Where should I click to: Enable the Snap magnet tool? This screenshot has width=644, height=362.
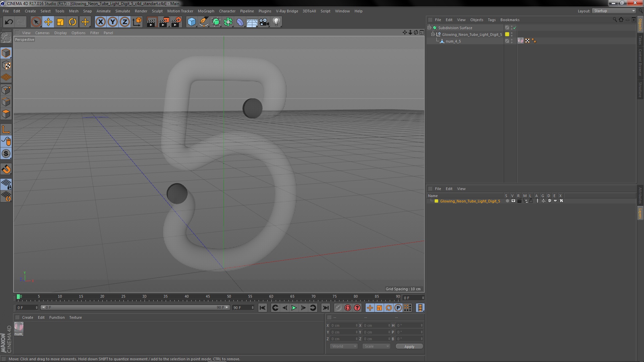pyautogui.click(x=6, y=169)
